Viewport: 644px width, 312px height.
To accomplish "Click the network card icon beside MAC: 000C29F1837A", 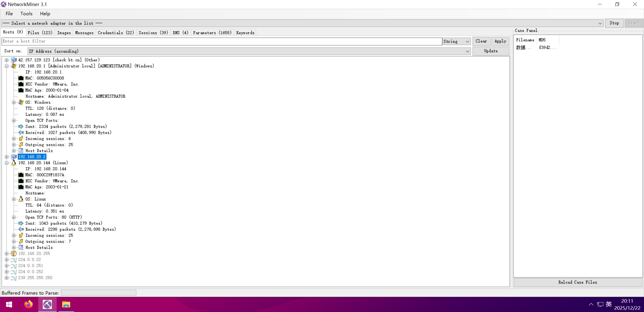I will (x=21, y=175).
